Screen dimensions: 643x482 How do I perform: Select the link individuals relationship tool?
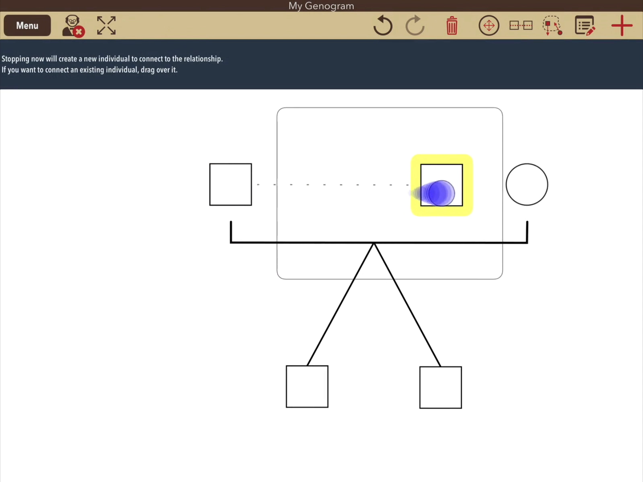521,25
